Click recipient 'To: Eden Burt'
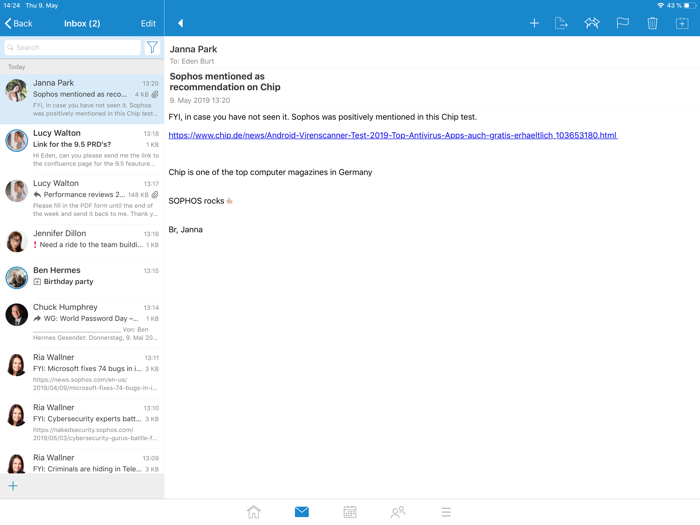The height and width of the screenshot is (525, 700). tap(192, 61)
